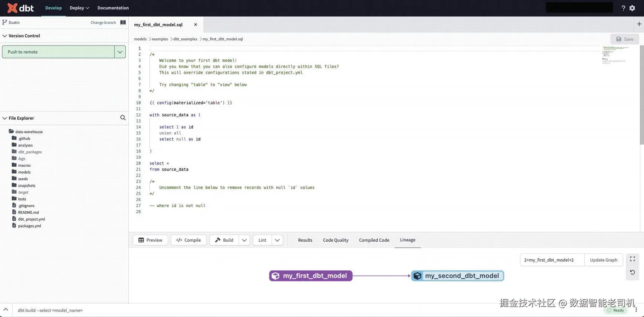The width and height of the screenshot is (644, 317).
Task: Open the tests folder
Action: (22, 199)
